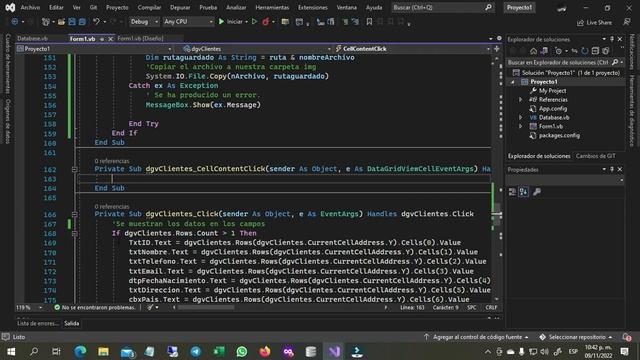Switch to Form1.vb [Diseño] tab
This screenshot has width=640, height=360.
(x=140, y=38)
